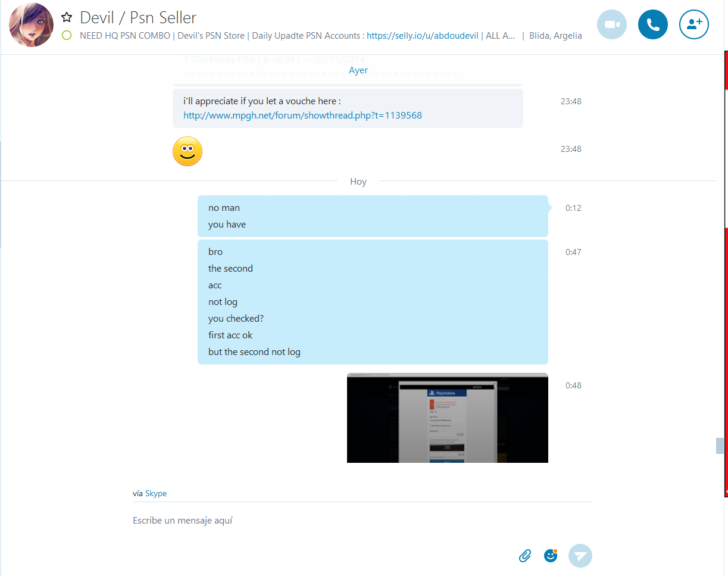Click the smiley emoticon in chat
728x576 pixels.
pos(188,151)
